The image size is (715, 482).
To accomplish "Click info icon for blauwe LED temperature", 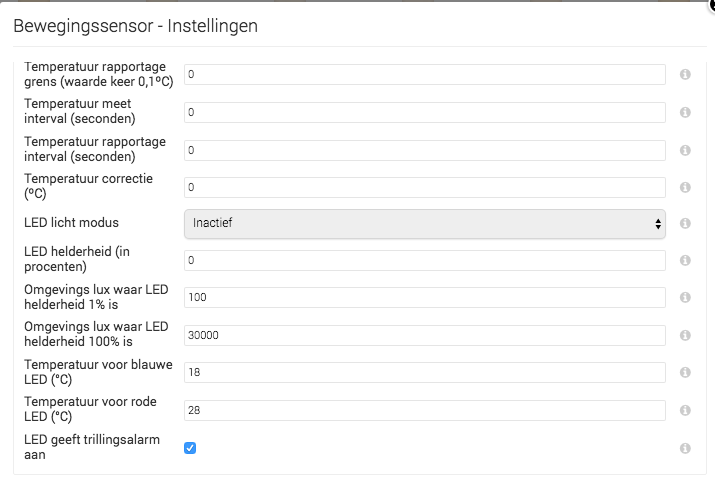I will pyautogui.click(x=685, y=373).
